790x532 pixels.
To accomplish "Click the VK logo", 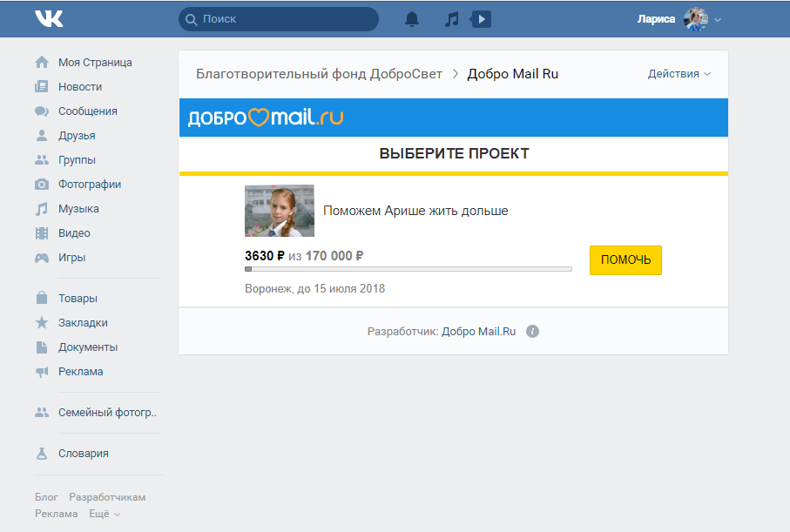I will (49, 18).
